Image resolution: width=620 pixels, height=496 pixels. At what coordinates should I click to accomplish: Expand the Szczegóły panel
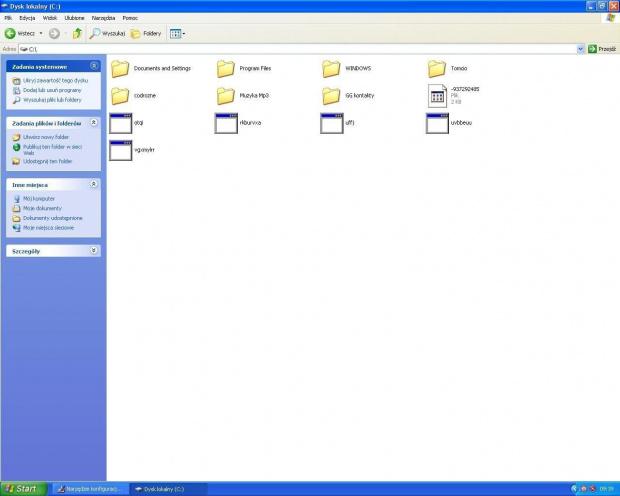94,251
